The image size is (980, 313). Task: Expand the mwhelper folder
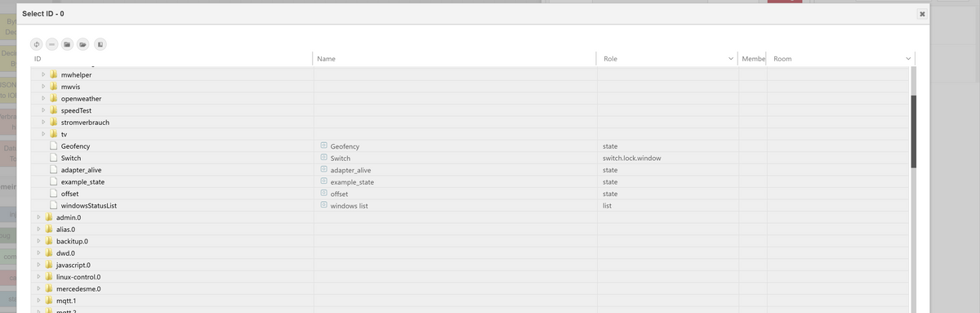43,75
